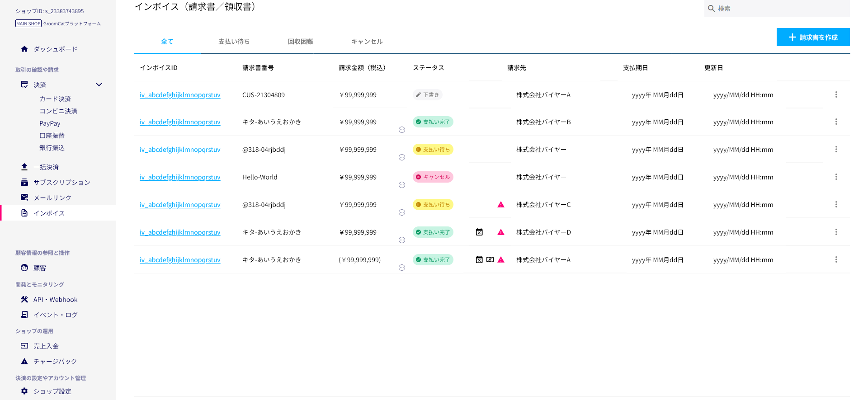
Task: Select PayPay in the sidebar menu
Action: point(50,123)
